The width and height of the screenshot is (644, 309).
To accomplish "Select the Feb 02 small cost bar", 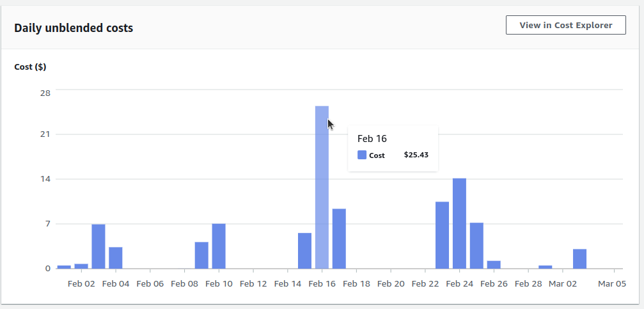I will (x=81, y=266).
